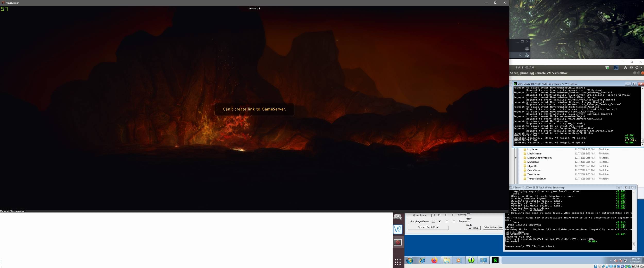Expand Ubuntu system menu arrow

(x=641, y=68)
